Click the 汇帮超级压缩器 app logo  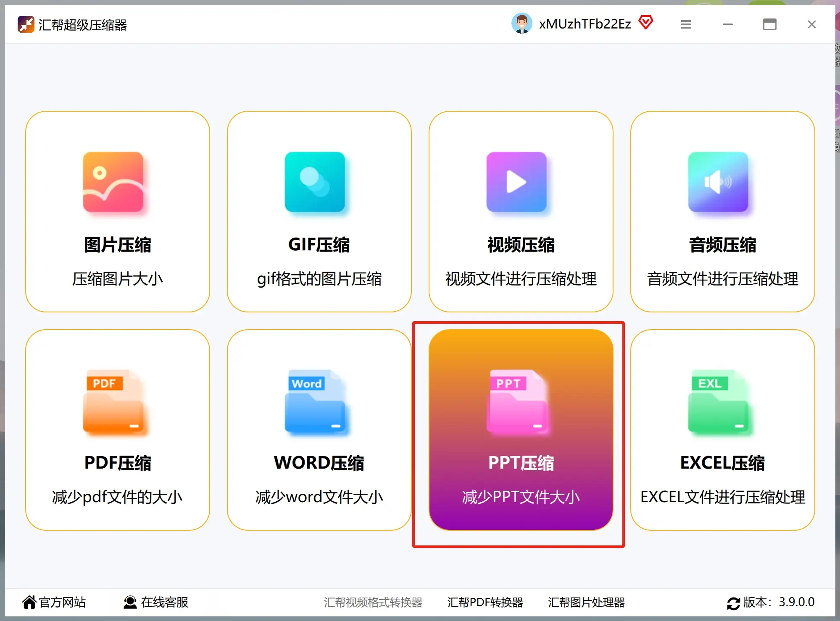[26, 24]
